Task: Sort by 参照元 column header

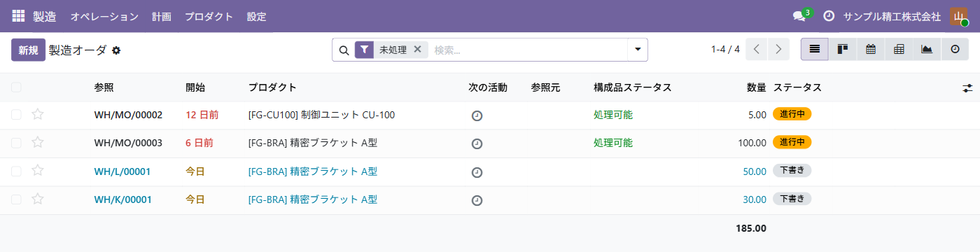Action: [545, 87]
